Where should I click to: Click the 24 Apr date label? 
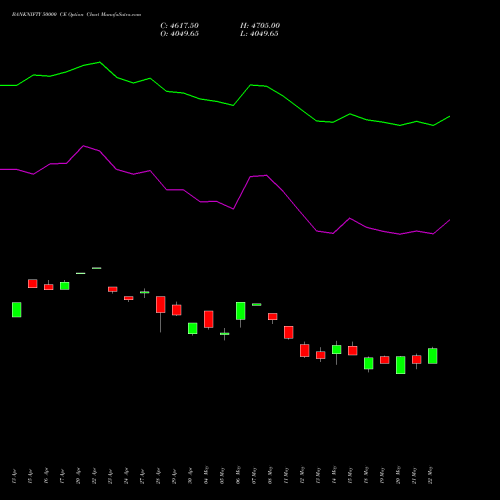[126, 476]
